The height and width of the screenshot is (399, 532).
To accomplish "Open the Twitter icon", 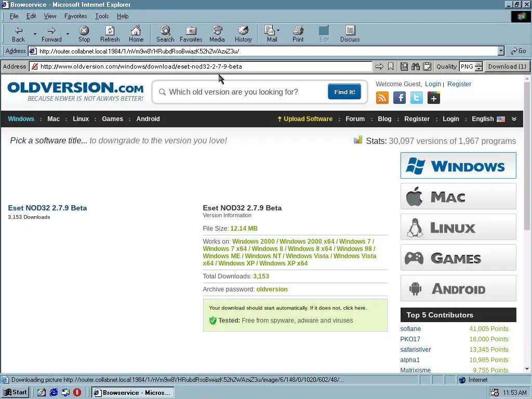I will 416,98.
